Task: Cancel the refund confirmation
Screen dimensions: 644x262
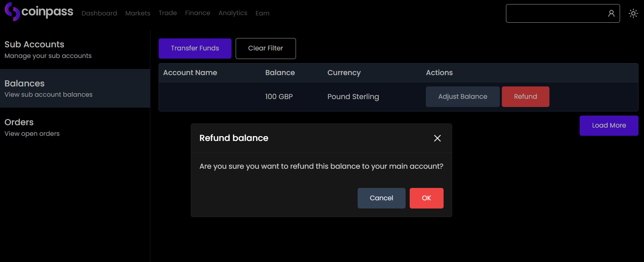Action: [x=381, y=198]
